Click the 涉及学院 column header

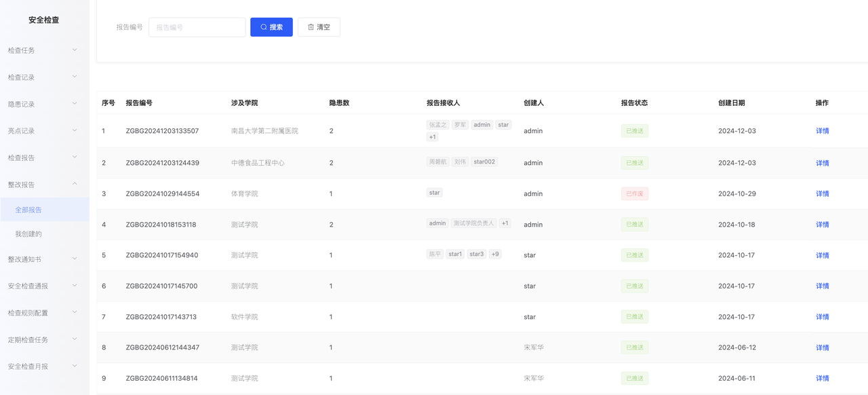(x=245, y=103)
